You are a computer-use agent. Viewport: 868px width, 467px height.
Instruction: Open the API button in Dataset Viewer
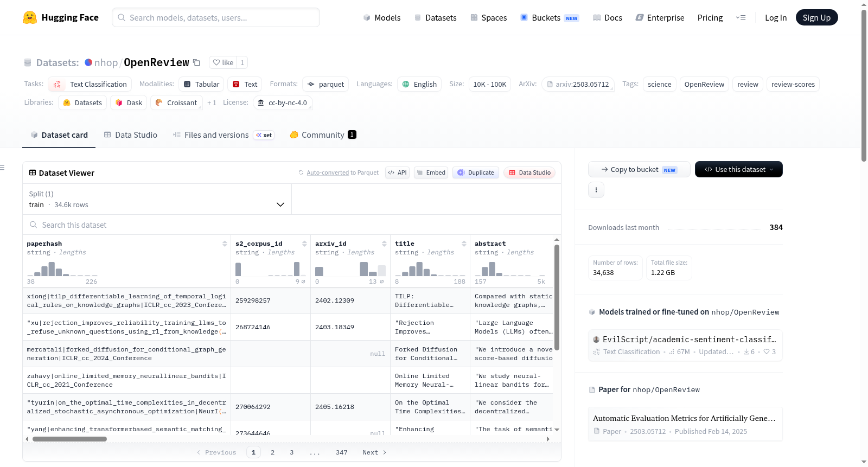point(397,172)
